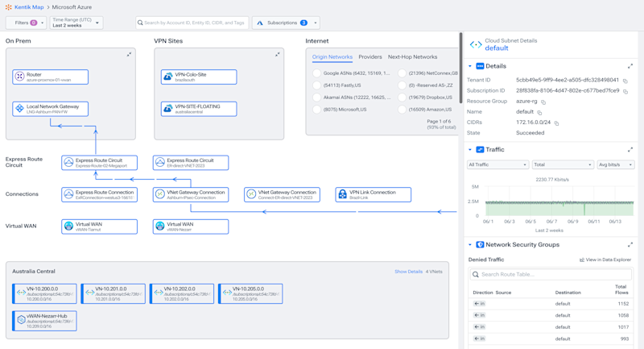Screen dimensions: 644x349
Task: Copy the Name default value
Action: (539, 112)
